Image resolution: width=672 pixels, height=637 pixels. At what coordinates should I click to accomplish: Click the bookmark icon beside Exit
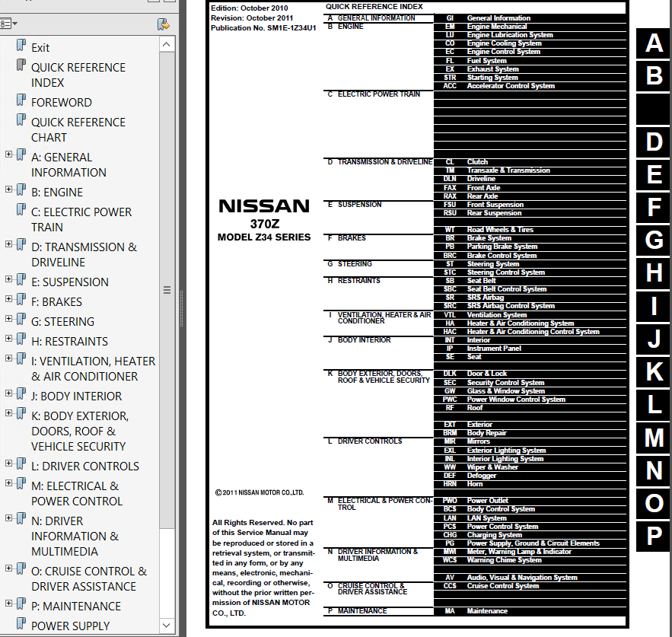(21, 46)
